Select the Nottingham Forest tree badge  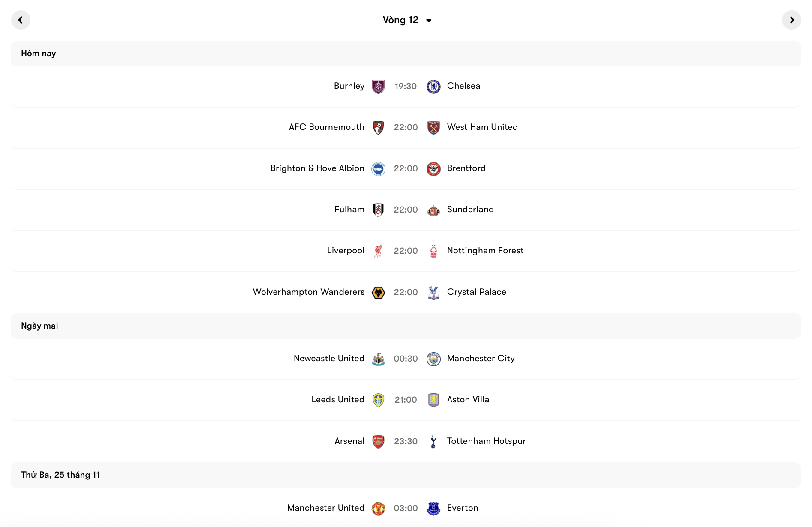click(x=434, y=250)
